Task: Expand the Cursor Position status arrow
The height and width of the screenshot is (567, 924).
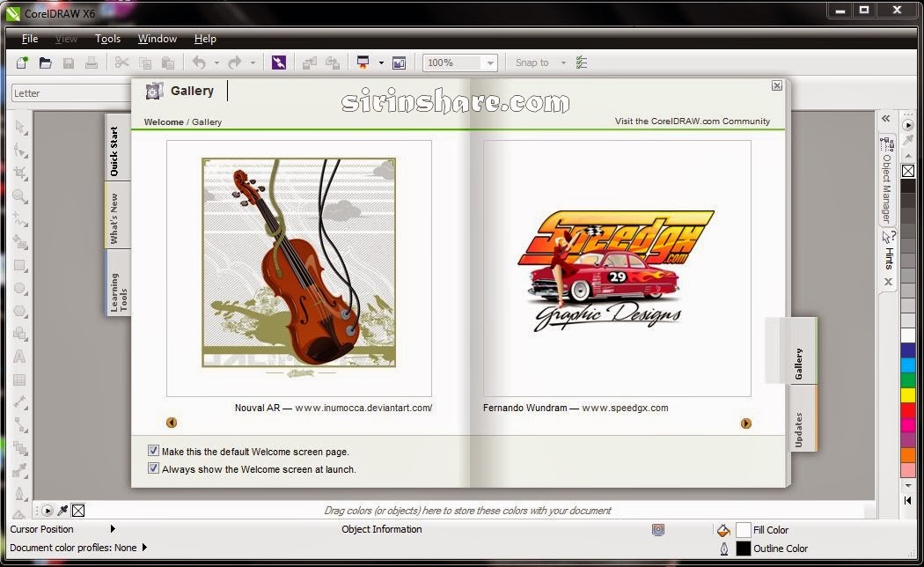Action: click(113, 528)
